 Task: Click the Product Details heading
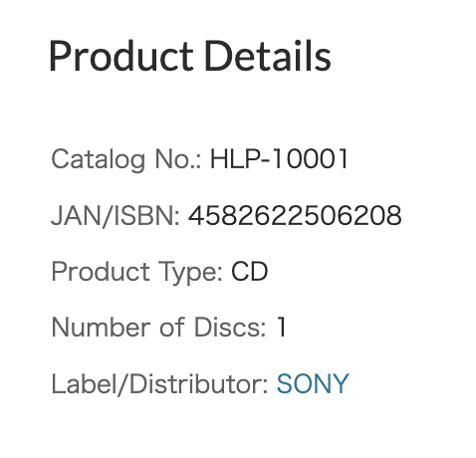[x=190, y=56]
